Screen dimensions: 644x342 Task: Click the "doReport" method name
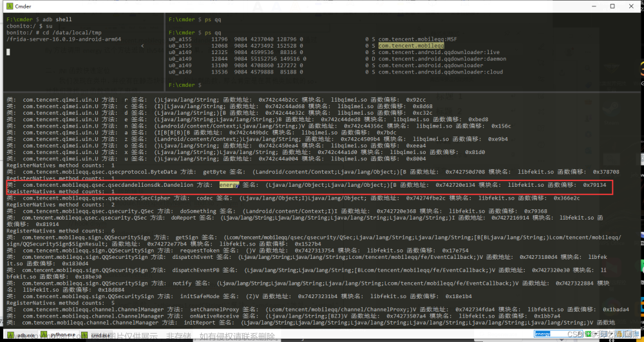click(184, 218)
